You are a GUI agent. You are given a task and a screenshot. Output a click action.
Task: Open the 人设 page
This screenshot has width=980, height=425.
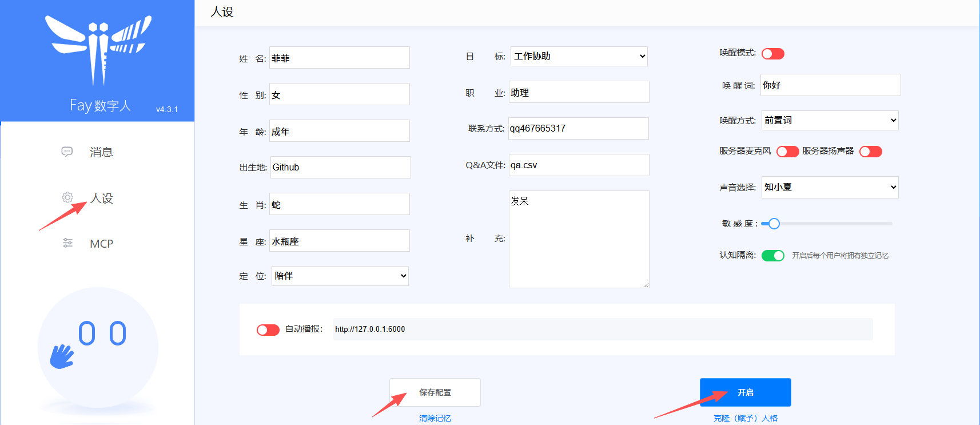pyautogui.click(x=101, y=198)
